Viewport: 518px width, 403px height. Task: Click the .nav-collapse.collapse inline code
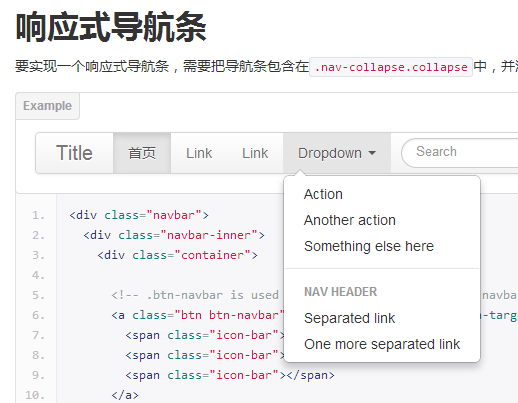(x=391, y=67)
